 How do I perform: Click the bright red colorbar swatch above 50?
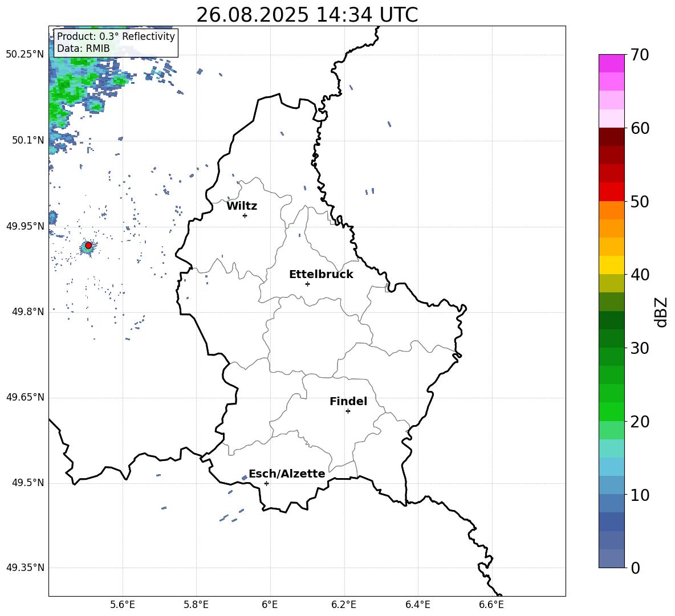click(611, 192)
